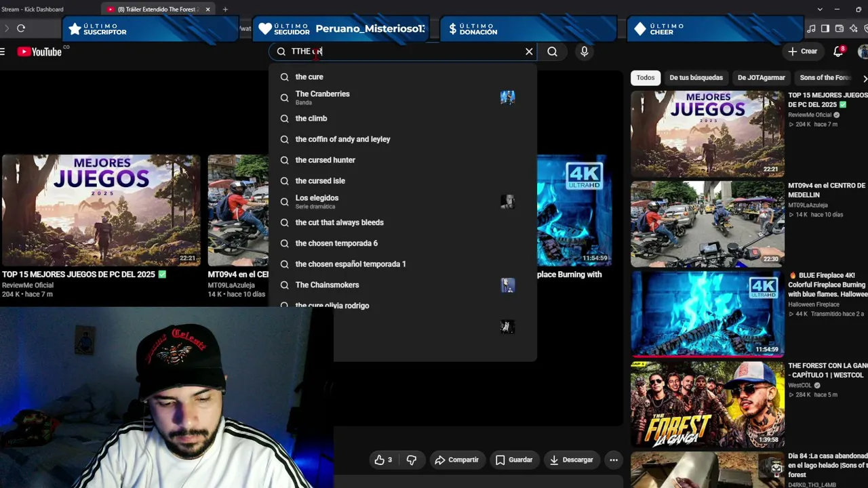868x488 pixels.
Task: Dislike the video with the thumbs-down button
Action: [412, 460]
